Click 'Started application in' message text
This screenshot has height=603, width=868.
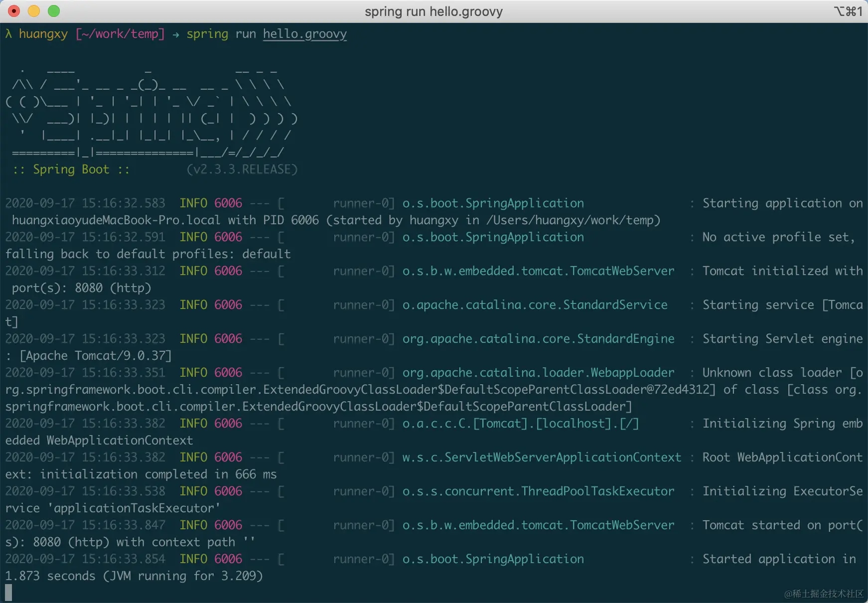(x=779, y=559)
